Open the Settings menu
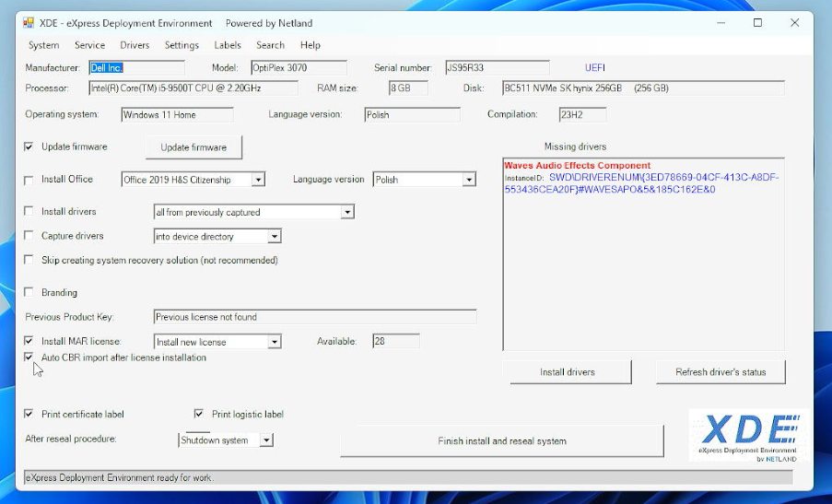832x504 pixels. pyautogui.click(x=182, y=45)
